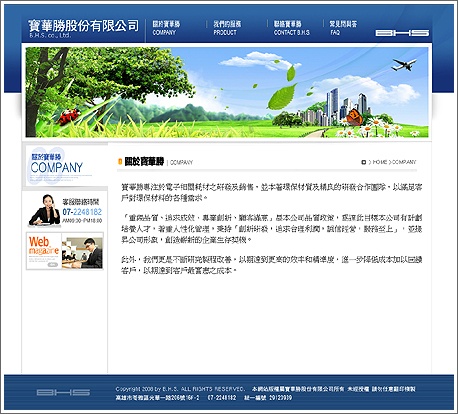Click the small button under Web magazine
This screenshot has width=458, height=414.
pos(52,265)
